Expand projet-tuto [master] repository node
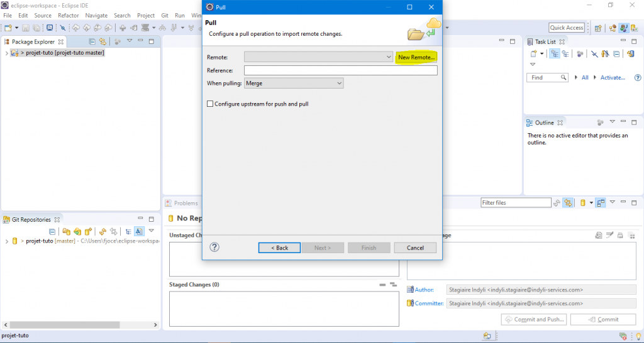 coord(6,241)
